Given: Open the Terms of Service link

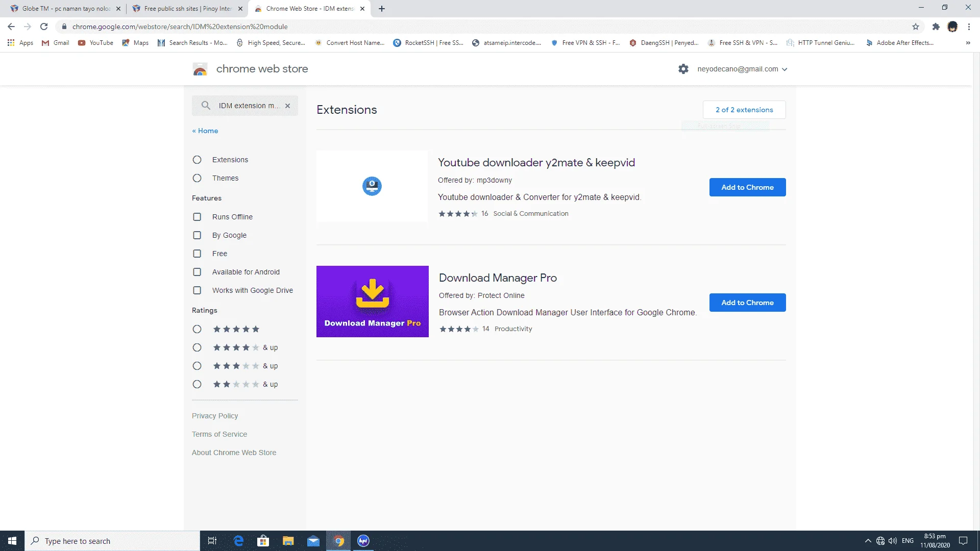Looking at the screenshot, I should pyautogui.click(x=219, y=434).
